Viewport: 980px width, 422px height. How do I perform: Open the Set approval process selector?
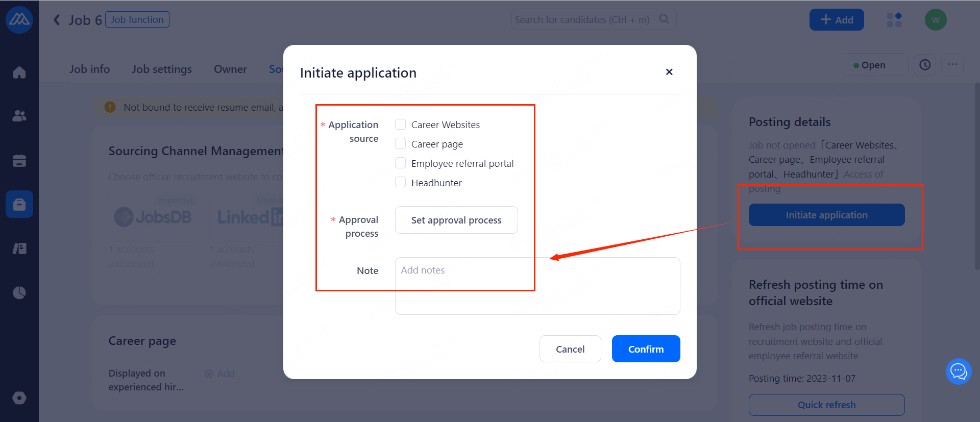456,220
